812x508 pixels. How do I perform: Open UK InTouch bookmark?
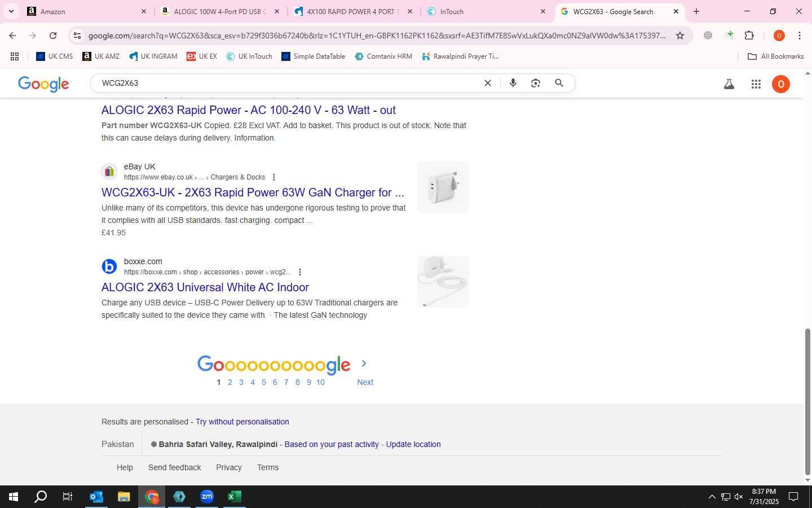249,56
